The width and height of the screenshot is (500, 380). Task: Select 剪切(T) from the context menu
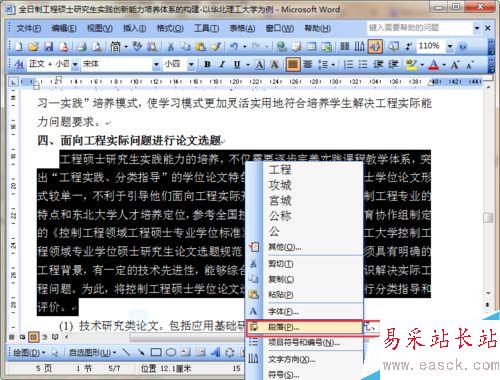pos(304,264)
